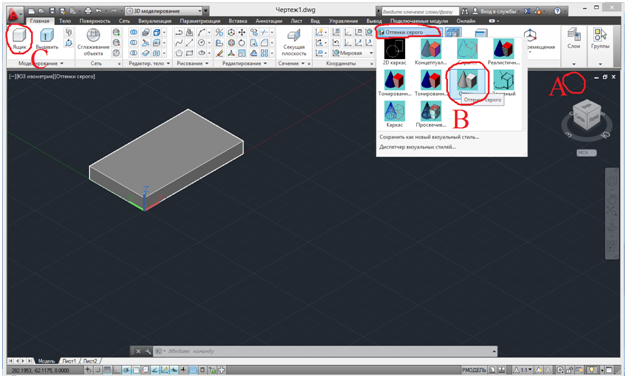Activate the Секущая плоскость section plane tool
The width and height of the screenshot is (628, 376).
(294, 42)
